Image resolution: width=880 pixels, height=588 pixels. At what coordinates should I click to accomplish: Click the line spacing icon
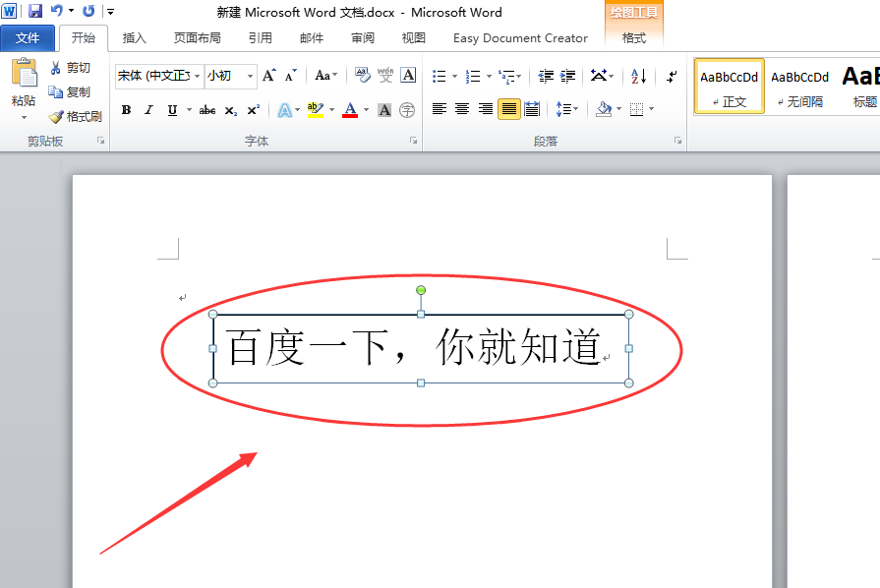(x=563, y=109)
